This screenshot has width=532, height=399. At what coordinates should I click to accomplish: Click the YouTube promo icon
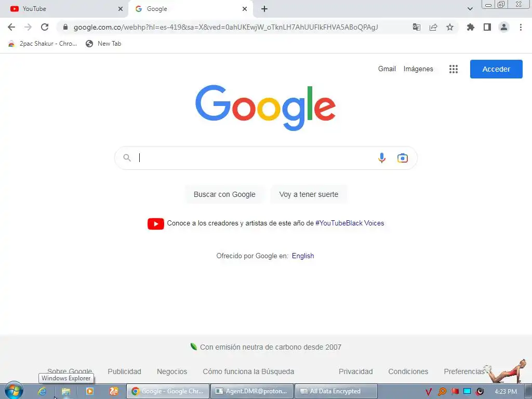tap(156, 223)
